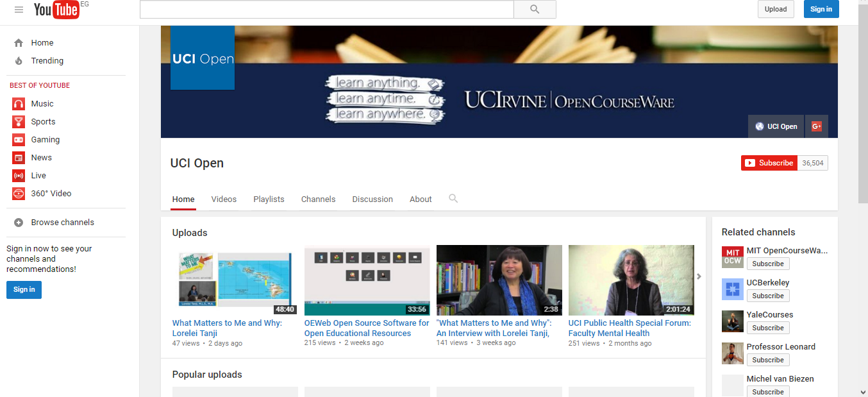Click YaleCourses channel avatar

(x=732, y=321)
